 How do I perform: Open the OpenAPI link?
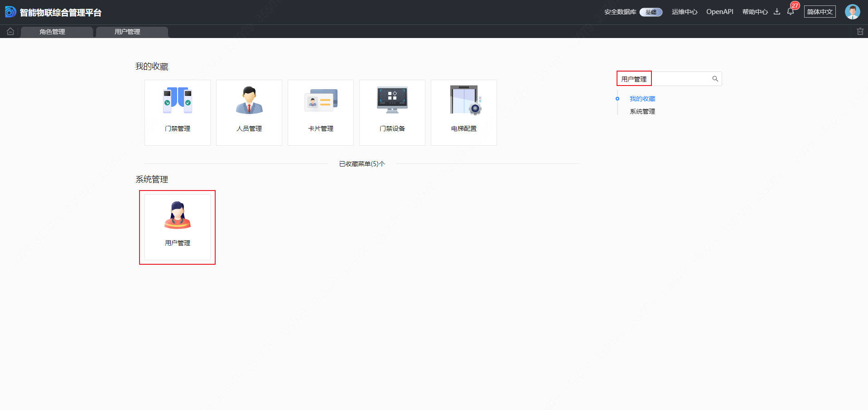(719, 12)
